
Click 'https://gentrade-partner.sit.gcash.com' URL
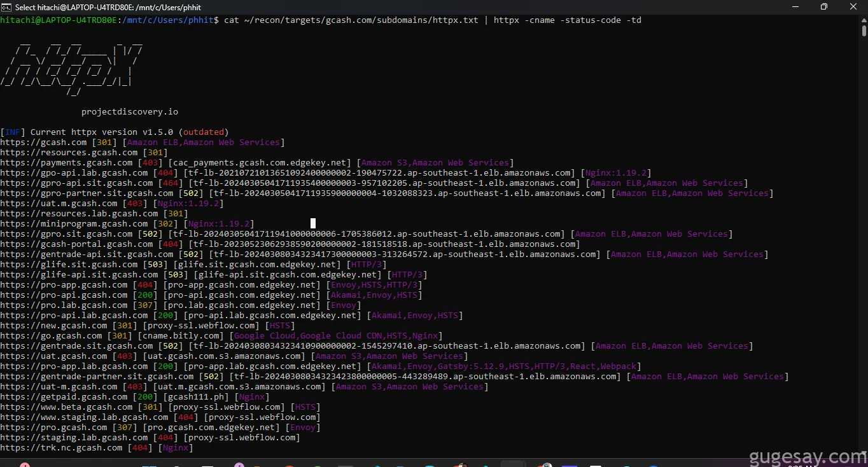click(97, 376)
